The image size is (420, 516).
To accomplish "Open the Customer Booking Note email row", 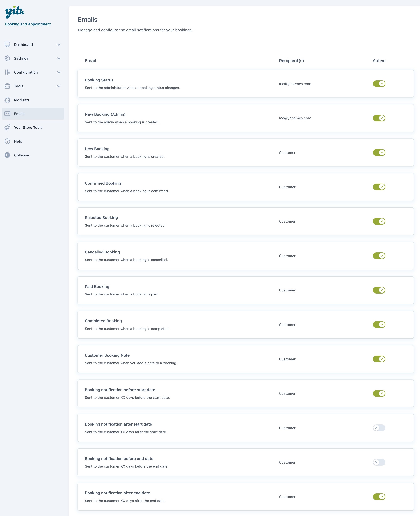I will (x=107, y=355).
